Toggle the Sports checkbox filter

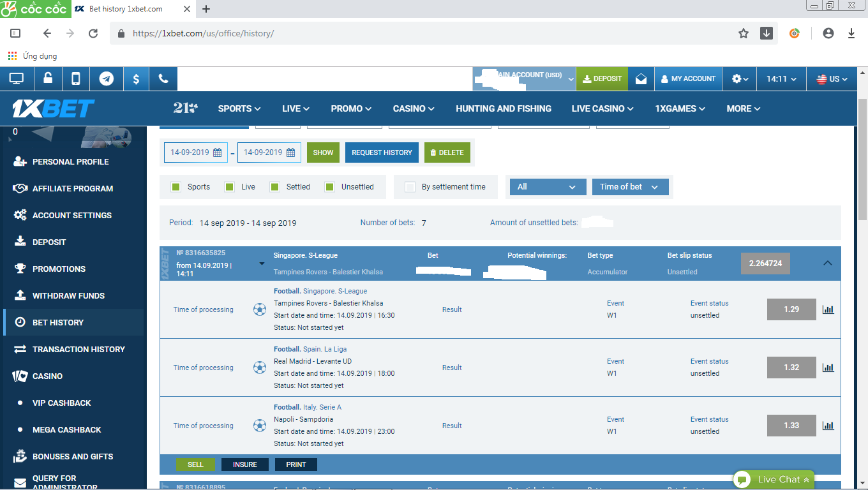pos(176,187)
